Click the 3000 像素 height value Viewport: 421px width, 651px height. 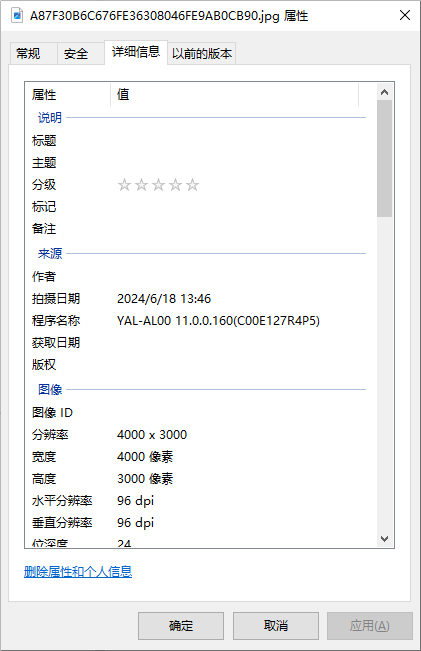145,479
